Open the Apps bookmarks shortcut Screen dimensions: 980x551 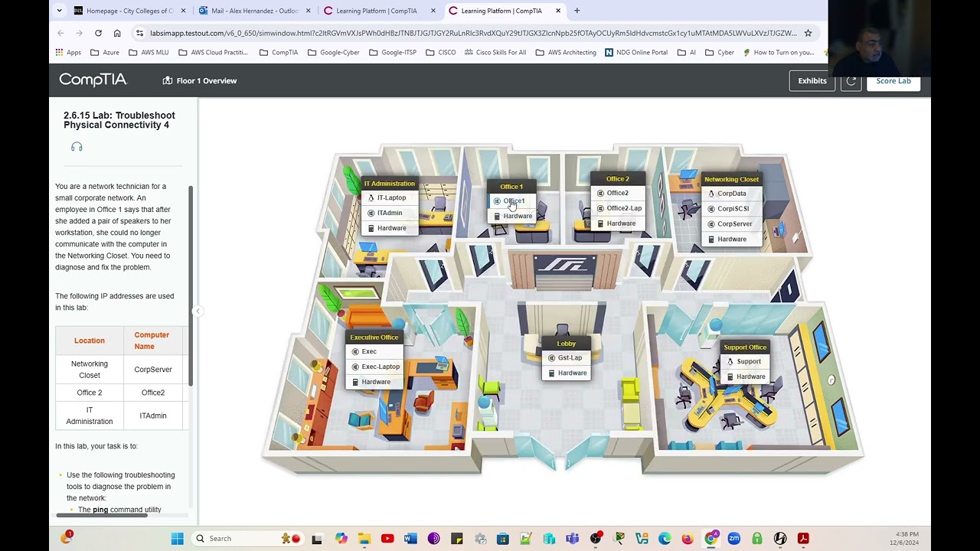[x=68, y=53]
